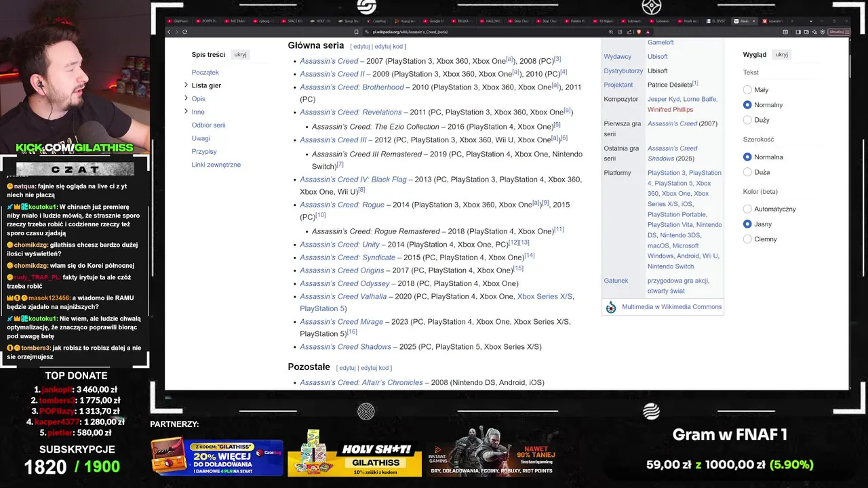The width and height of the screenshot is (868, 488).
Task: Jump to Początek in table of contents
Action: (x=205, y=72)
